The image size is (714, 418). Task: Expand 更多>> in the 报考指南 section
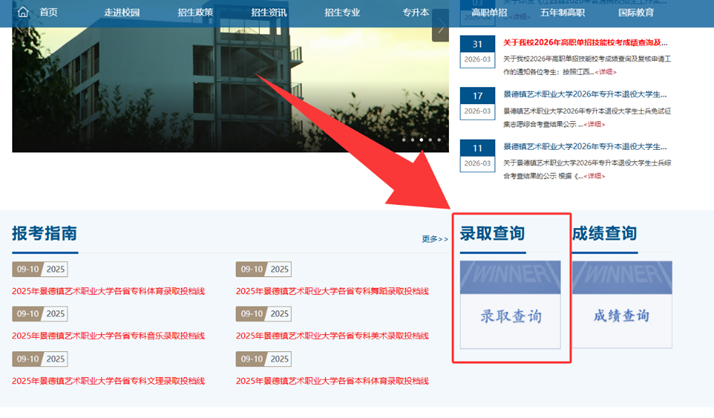[x=434, y=239]
